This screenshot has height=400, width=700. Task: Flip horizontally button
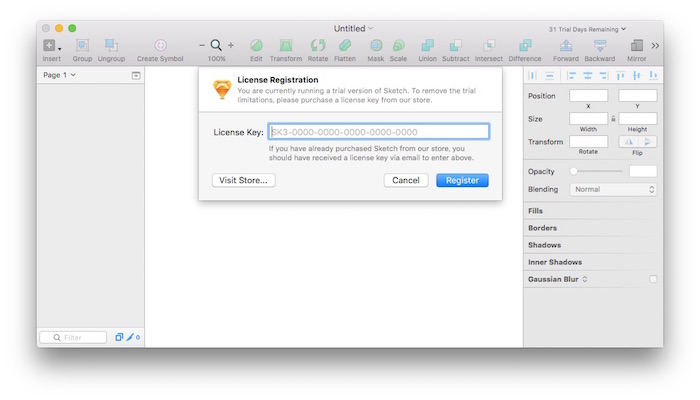point(629,142)
